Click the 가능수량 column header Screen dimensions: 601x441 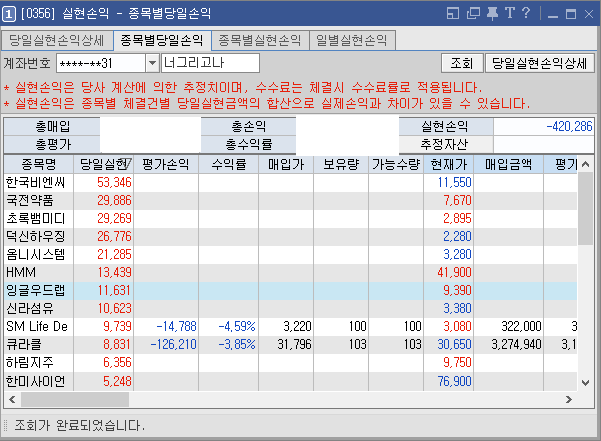(396, 164)
